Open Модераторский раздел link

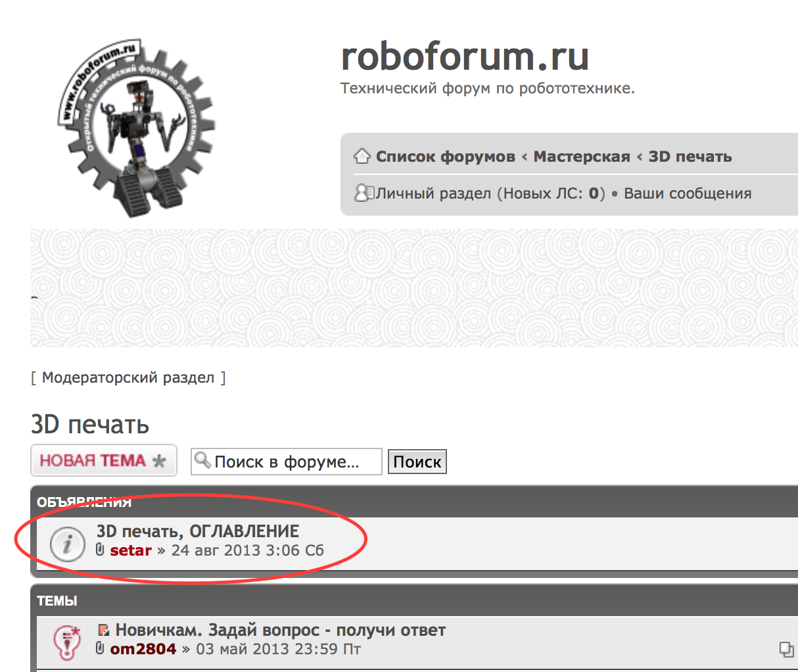[x=128, y=377]
